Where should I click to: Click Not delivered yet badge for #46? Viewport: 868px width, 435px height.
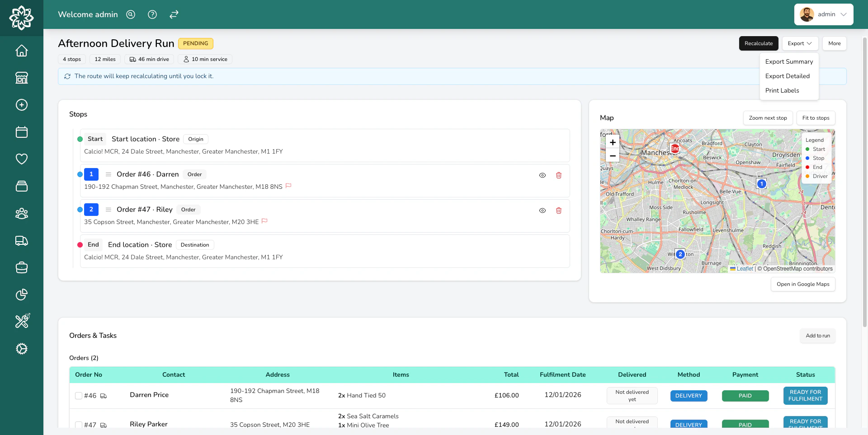point(632,396)
